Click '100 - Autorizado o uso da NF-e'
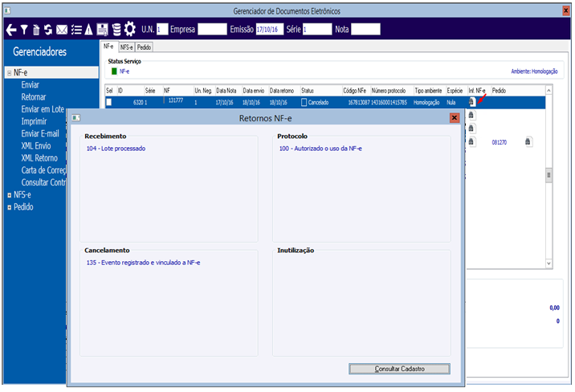Viewport: 575px width, 392px height. 320,149
